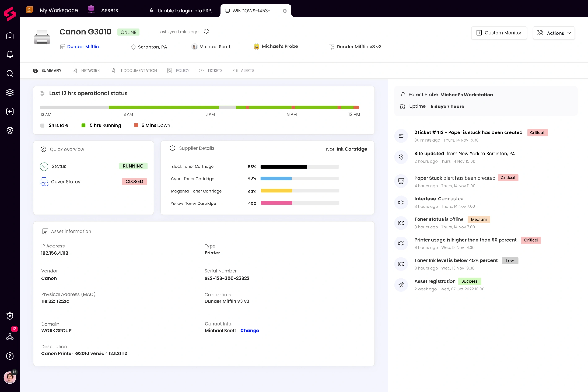This screenshot has height=392, width=588.
Task: Switch to My Workspace tab
Action: click(52, 10)
